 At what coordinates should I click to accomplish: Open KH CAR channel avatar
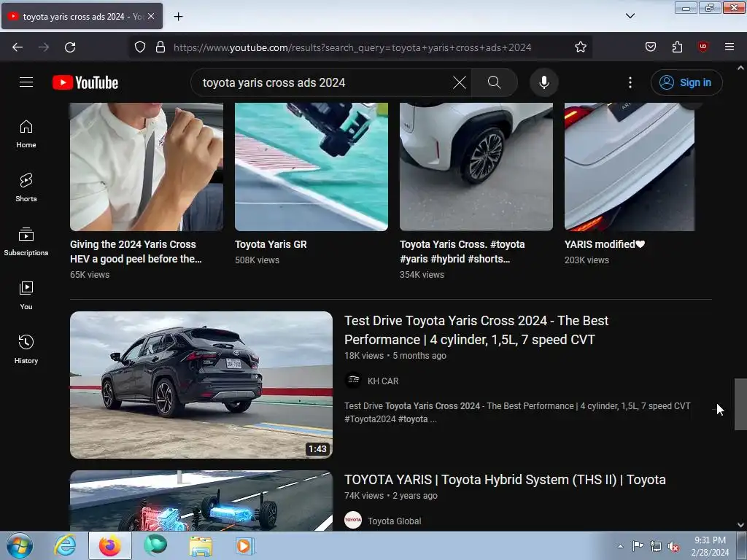[353, 381]
